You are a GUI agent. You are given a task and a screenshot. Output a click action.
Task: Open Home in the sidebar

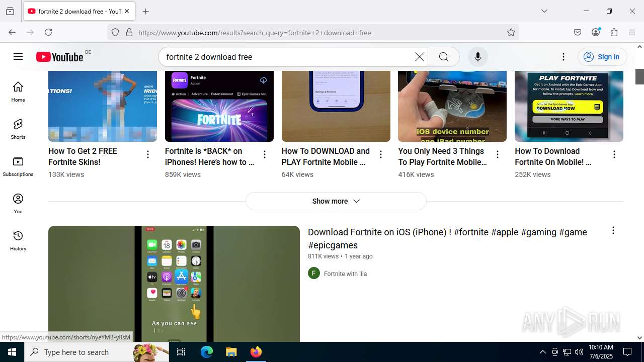point(18,92)
